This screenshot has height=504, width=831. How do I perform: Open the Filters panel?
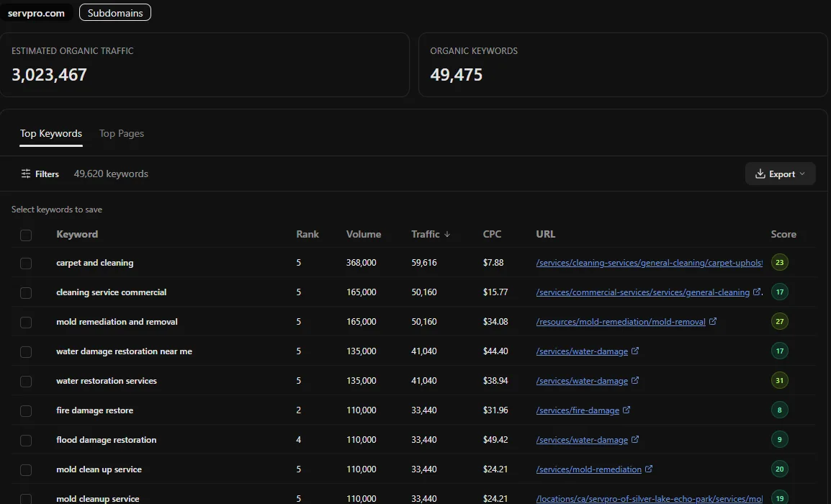(x=40, y=174)
